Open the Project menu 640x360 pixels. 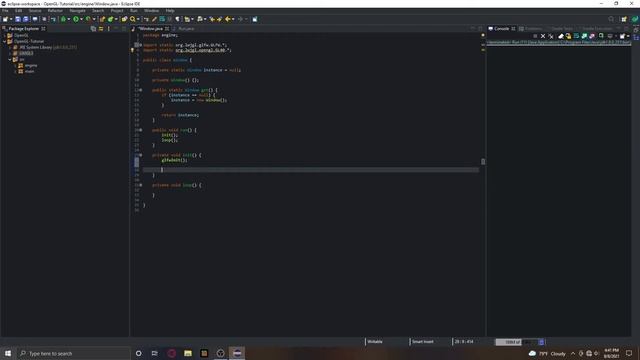click(x=117, y=11)
